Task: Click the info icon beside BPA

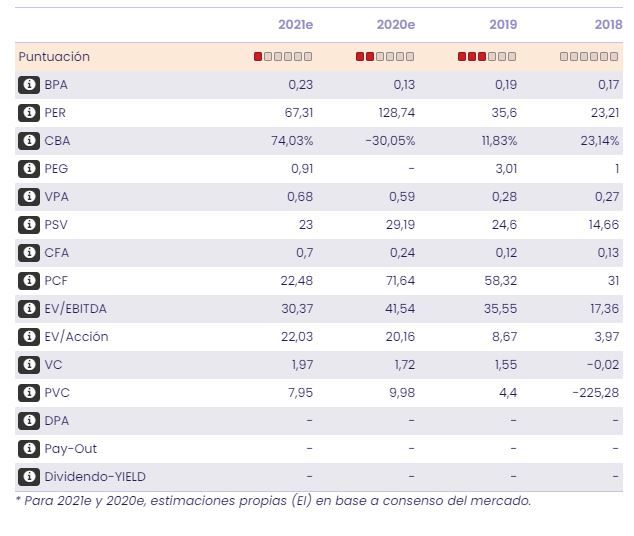Action: pos(29,85)
